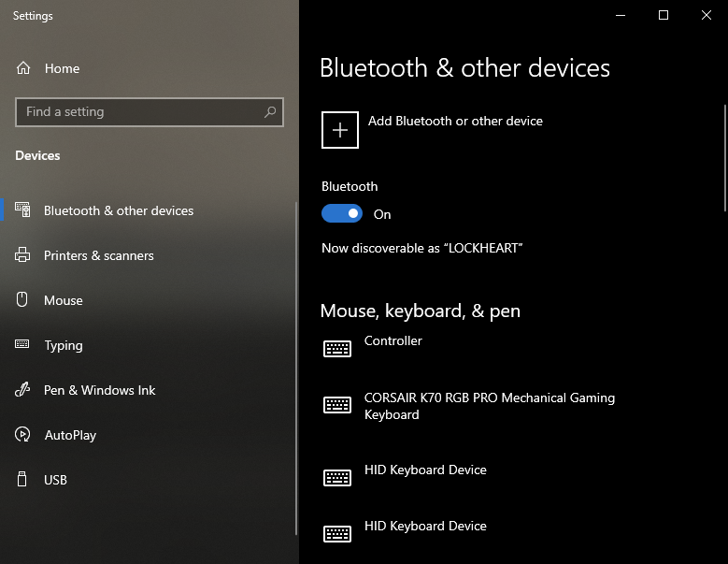Click the USB sidebar icon

pyautogui.click(x=21, y=479)
